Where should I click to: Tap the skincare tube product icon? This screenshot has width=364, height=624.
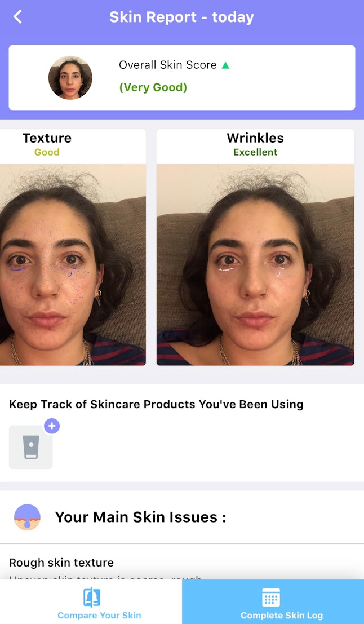[x=31, y=448]
